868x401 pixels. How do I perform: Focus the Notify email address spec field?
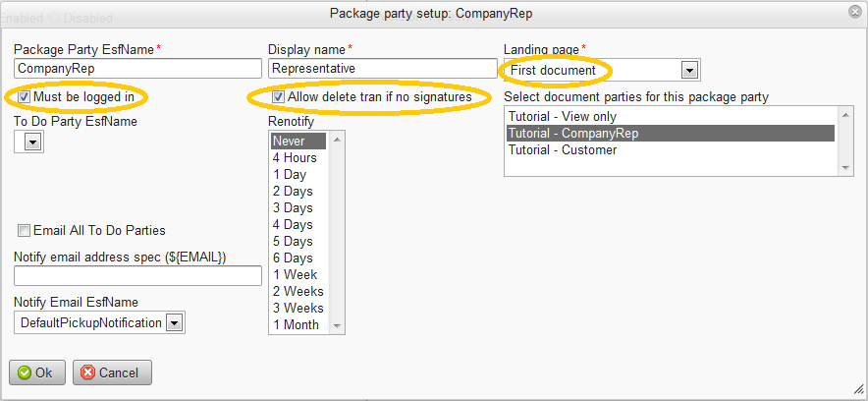click(x=137, y=276)
